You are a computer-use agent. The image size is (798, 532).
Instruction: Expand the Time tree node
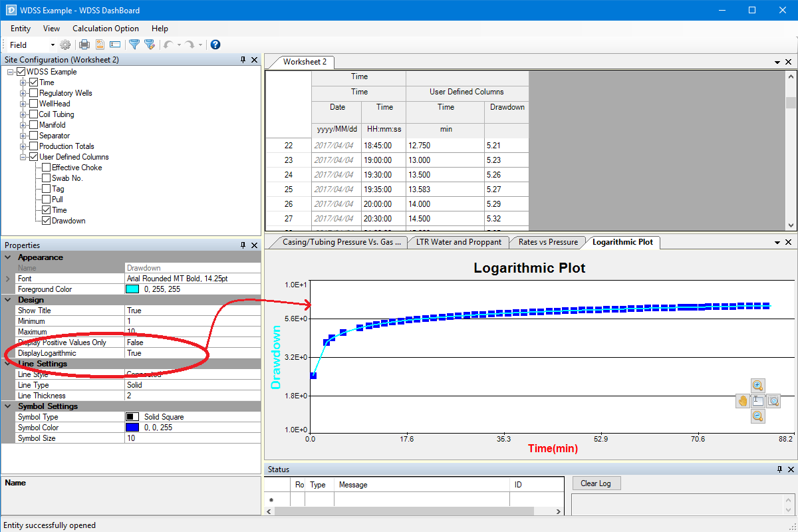coord(23,82)
